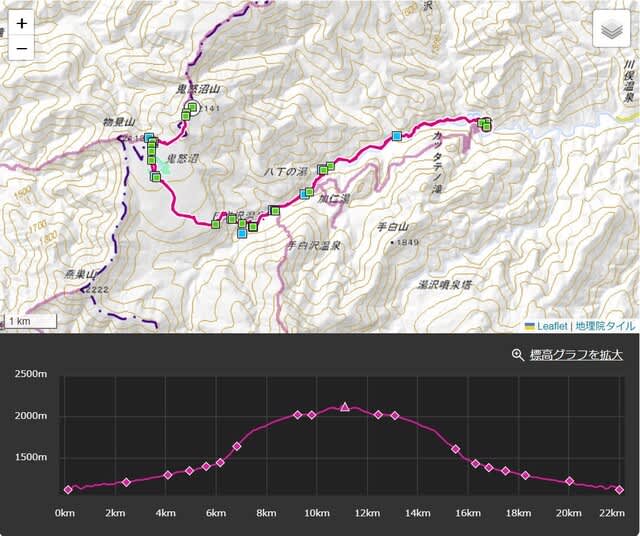This screenshot has height=536, width=640.
Task: Click the magnifier icon beside 標高グラフを拡大
Action: (x=517, y=354)
